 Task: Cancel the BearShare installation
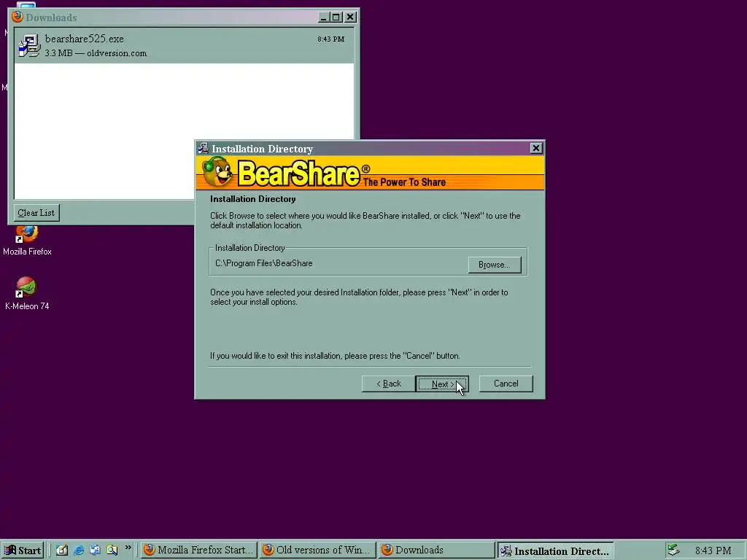point(506,384)
